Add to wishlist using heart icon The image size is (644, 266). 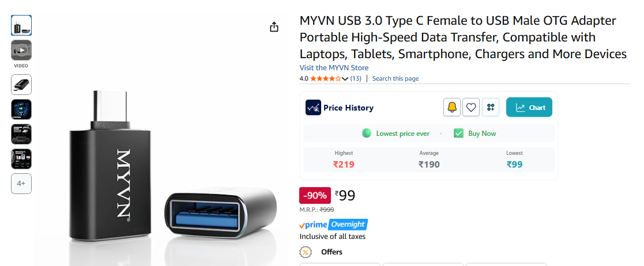click(471, 108)
